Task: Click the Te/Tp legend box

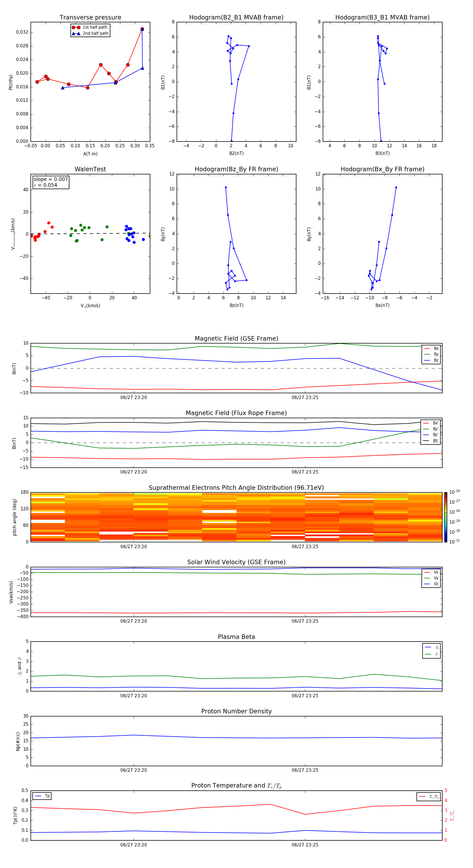Action: 428,796
